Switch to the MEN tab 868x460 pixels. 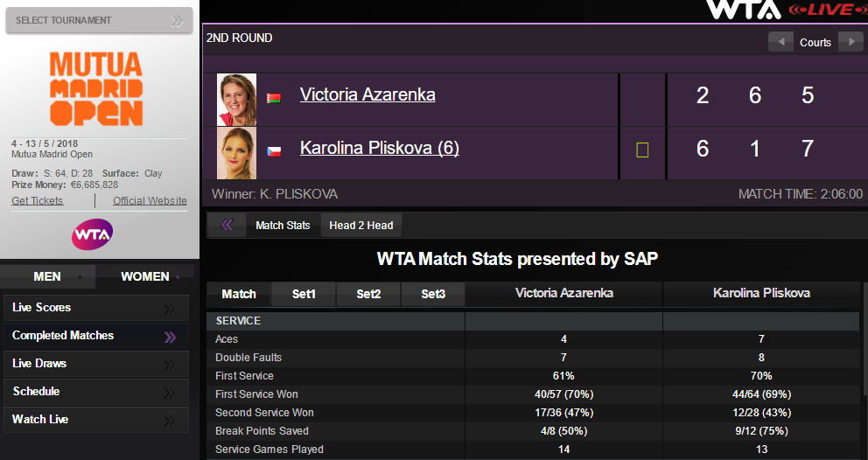pyautogui.click(x=47, y=276)
